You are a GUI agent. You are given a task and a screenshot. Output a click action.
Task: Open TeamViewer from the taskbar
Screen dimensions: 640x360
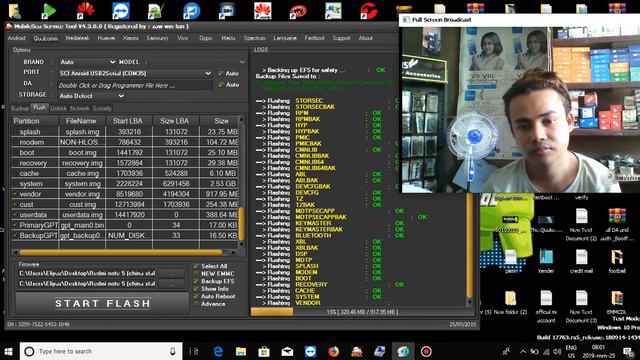point(310,351)
